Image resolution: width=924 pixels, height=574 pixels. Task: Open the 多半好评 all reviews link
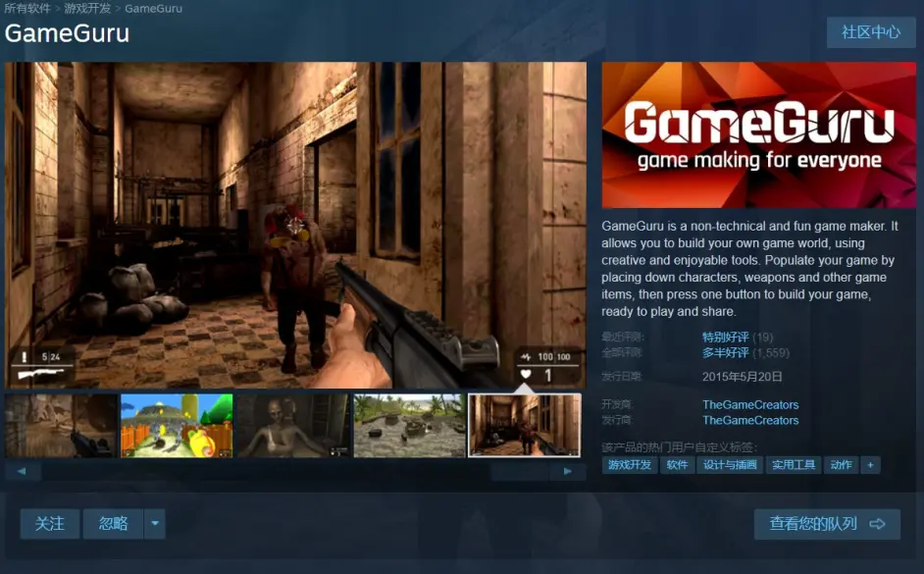[726, 352]
